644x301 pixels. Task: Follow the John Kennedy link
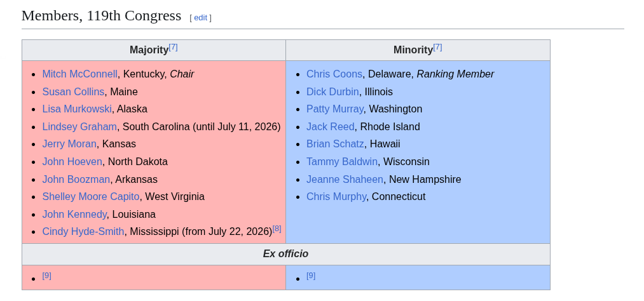pyautogui.click(x=74, y=214)
